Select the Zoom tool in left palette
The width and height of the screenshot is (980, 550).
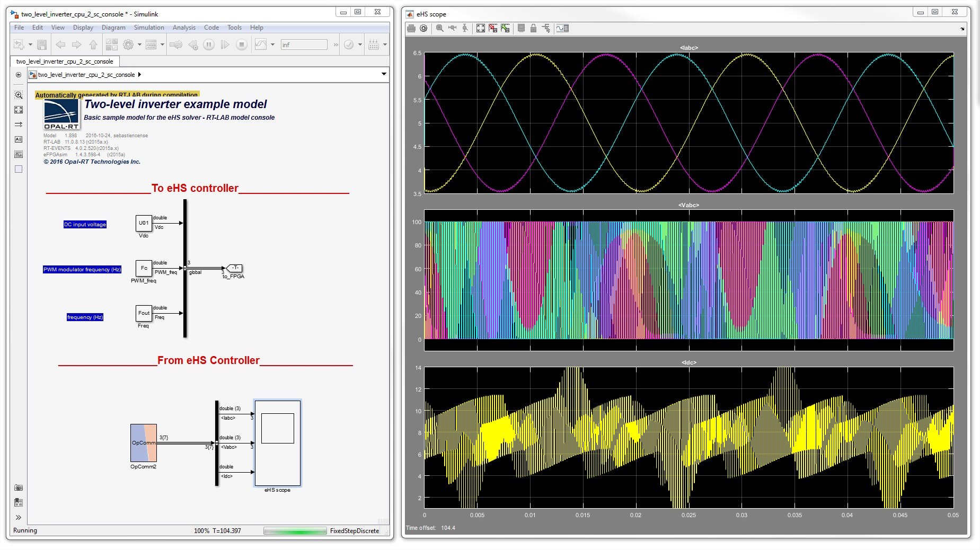pyautogui.click(x=19, y=95)
